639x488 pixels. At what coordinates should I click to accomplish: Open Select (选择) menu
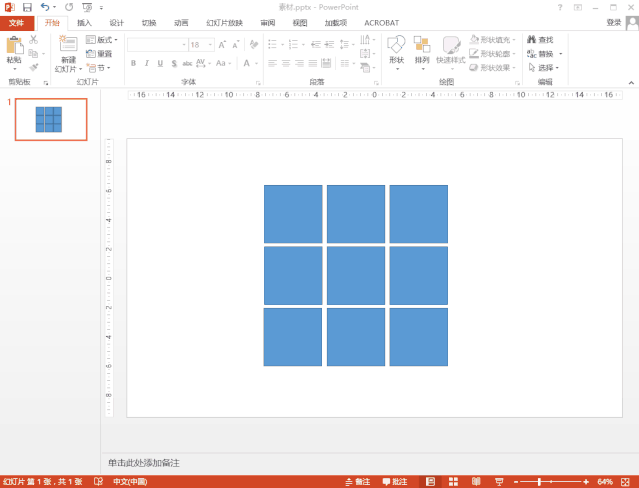[x=543, y=67]
